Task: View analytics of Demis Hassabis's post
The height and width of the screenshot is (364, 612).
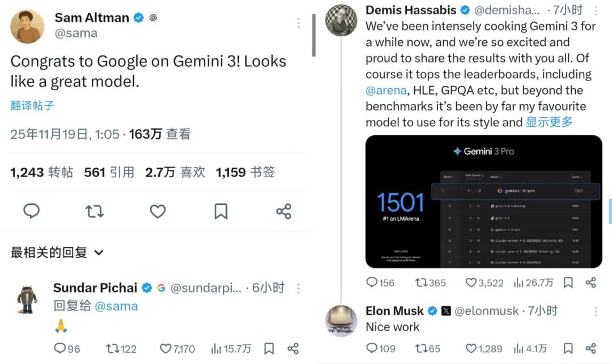Action: 534,282
